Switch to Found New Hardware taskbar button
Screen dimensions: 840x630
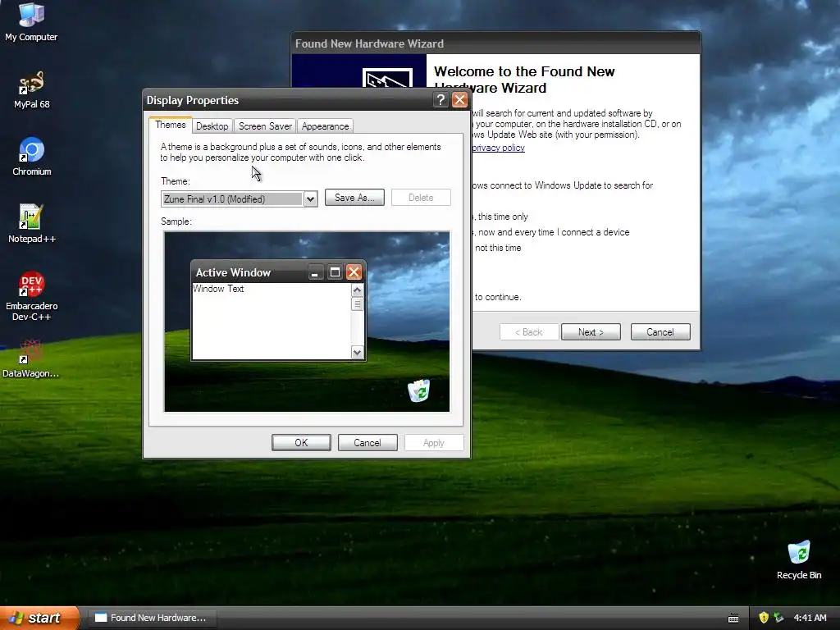point(152,618)
